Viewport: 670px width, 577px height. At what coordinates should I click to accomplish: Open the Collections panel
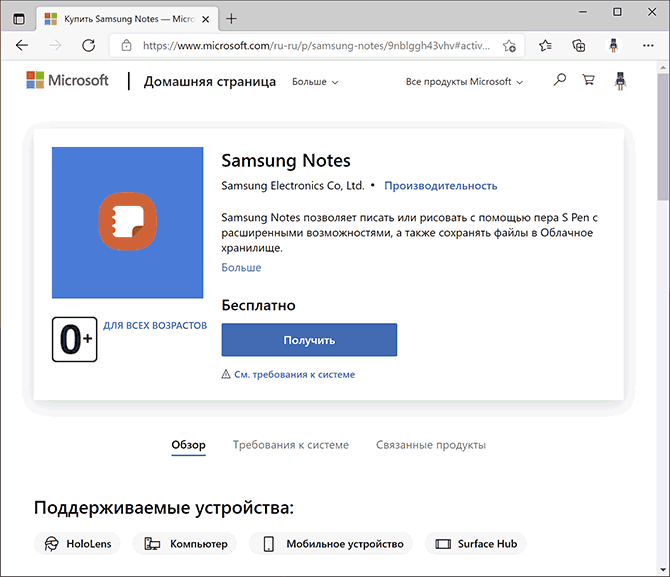point(579,45)
